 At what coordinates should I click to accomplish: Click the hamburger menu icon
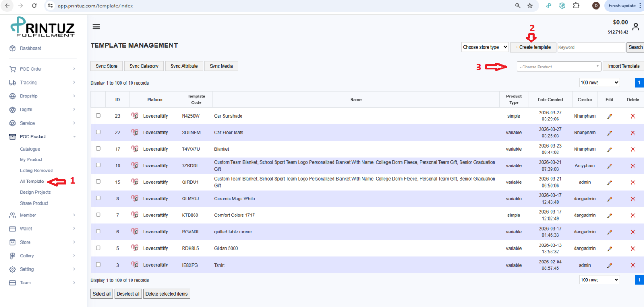tap(96, 27)
